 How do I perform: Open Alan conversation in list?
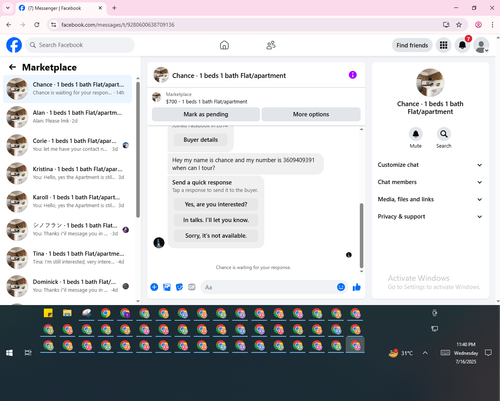68,117
